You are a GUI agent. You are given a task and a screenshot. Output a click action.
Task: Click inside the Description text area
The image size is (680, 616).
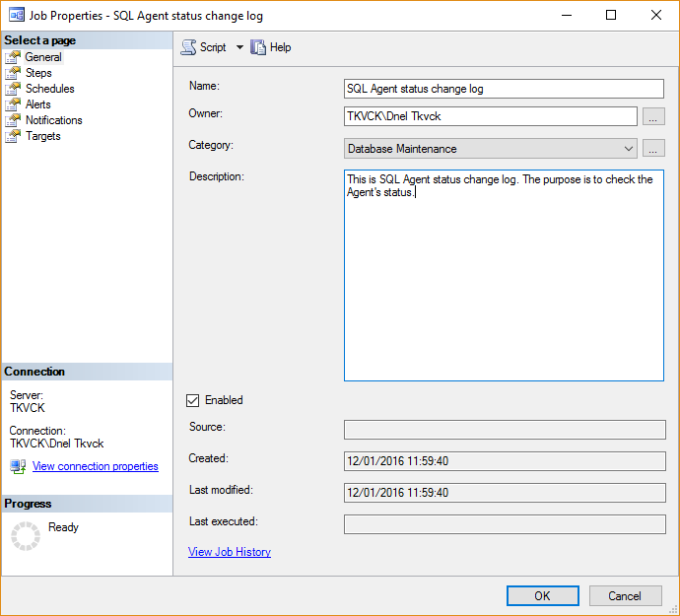(x=503, y=286)
